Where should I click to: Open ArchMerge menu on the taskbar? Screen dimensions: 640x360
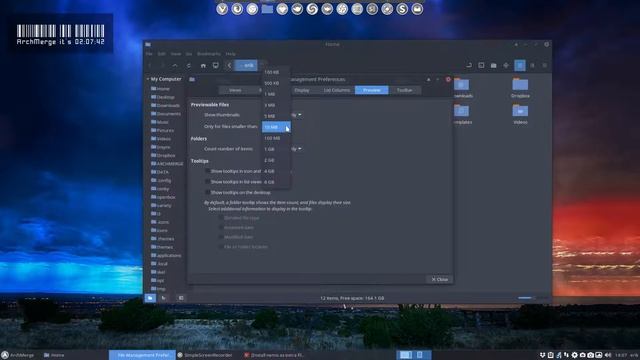[x=18, y=355]
